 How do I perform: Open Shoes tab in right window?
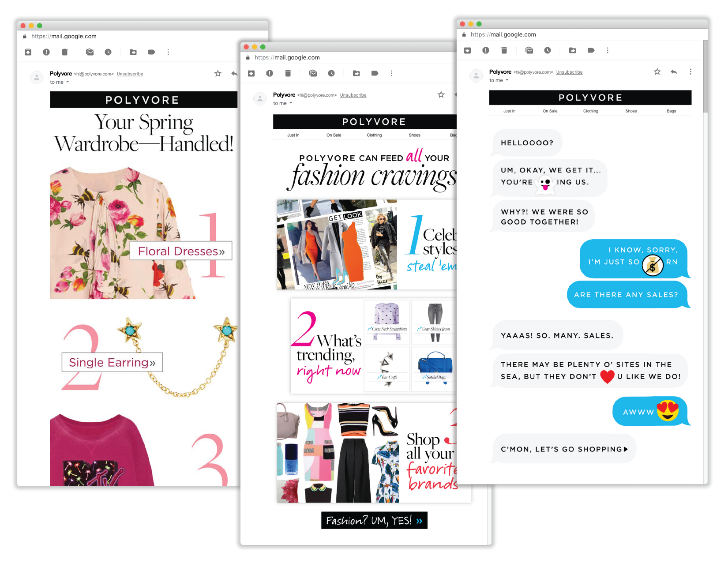(631, 111)
